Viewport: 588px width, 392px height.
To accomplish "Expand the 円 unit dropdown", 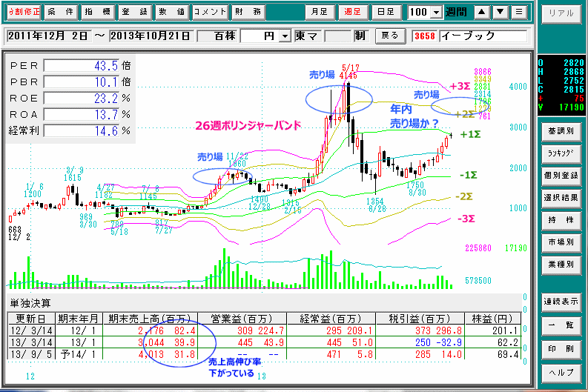I will tap(285, 36).
